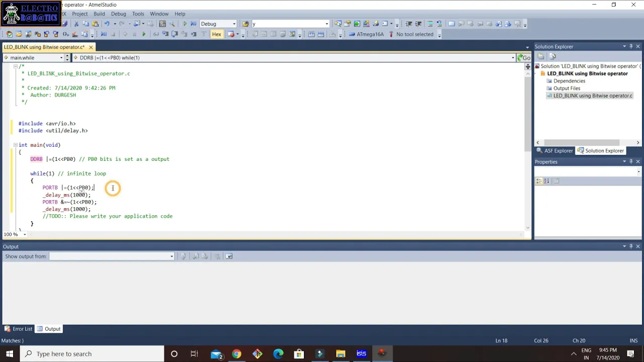Click the Start Debugging play-and-break icon next to Debug
Image resolution: width=644 pixels, height=362 pixels.
[194, 24]
